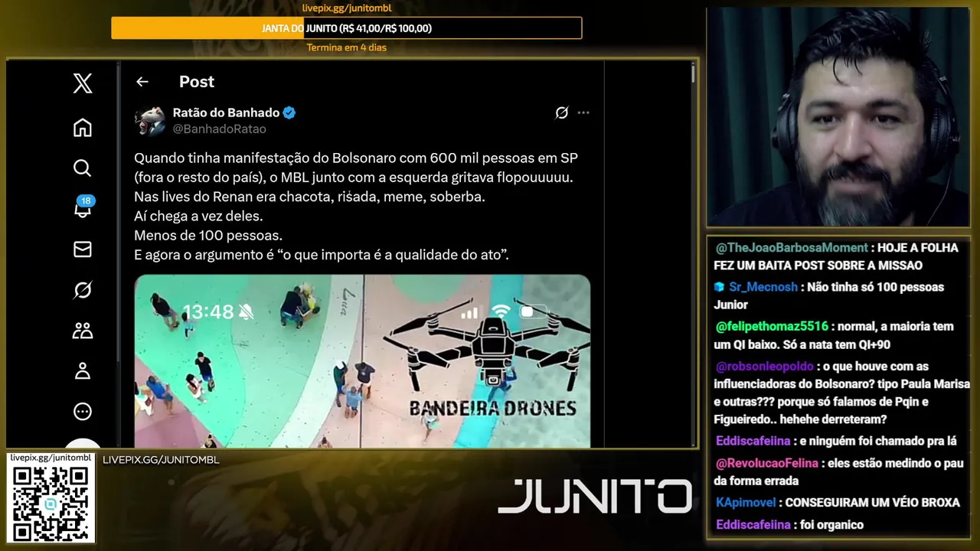Click chat user @robsonleopoldo
This screenshot has width=980, height=551.
(x=765, y=367)
